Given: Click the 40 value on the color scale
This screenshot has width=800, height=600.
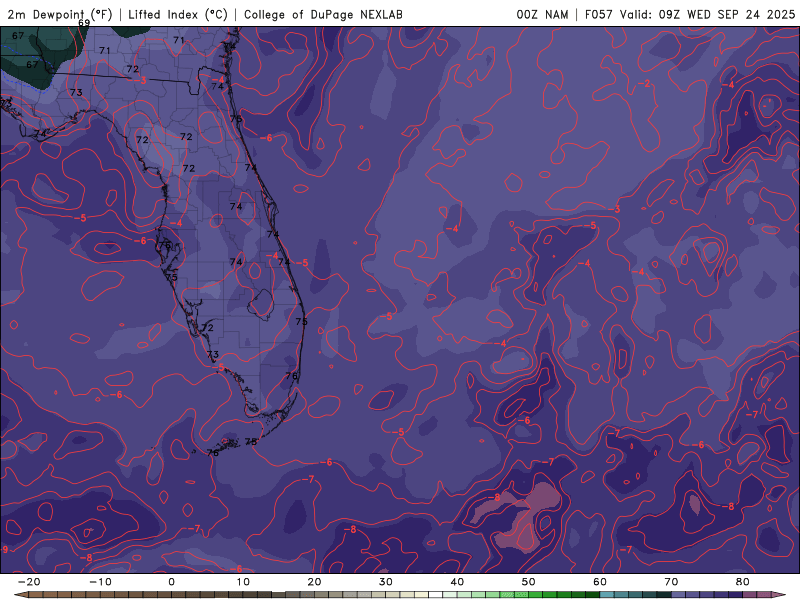Looking at the screenshot, I should coord(457,582).
